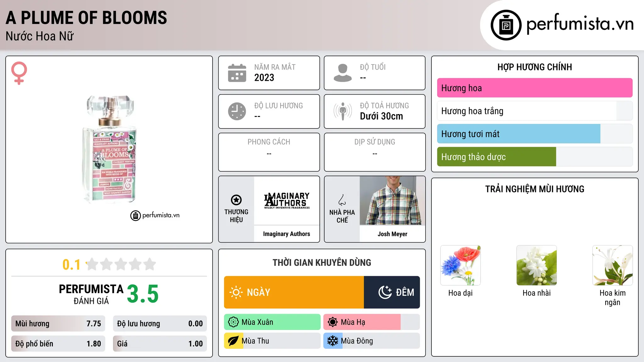
Task: Click the Phong cách info card
Action: pyautogui.click(x=269, y=152)
